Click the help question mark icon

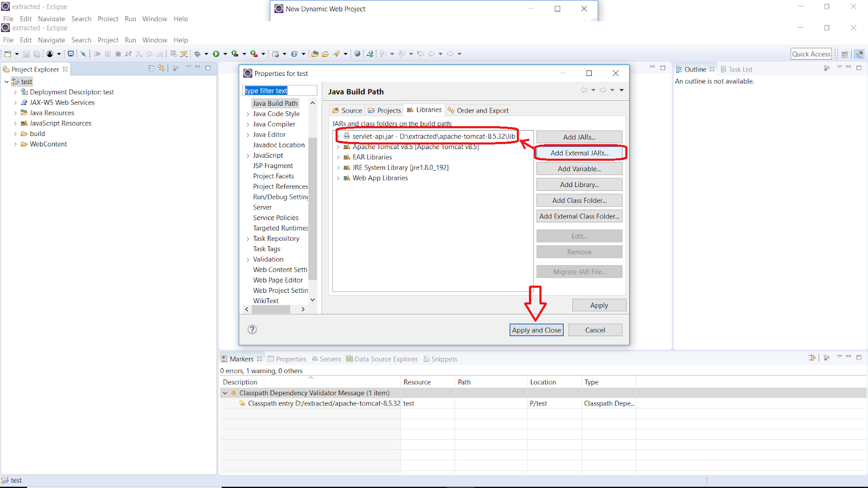coord(252,329)
